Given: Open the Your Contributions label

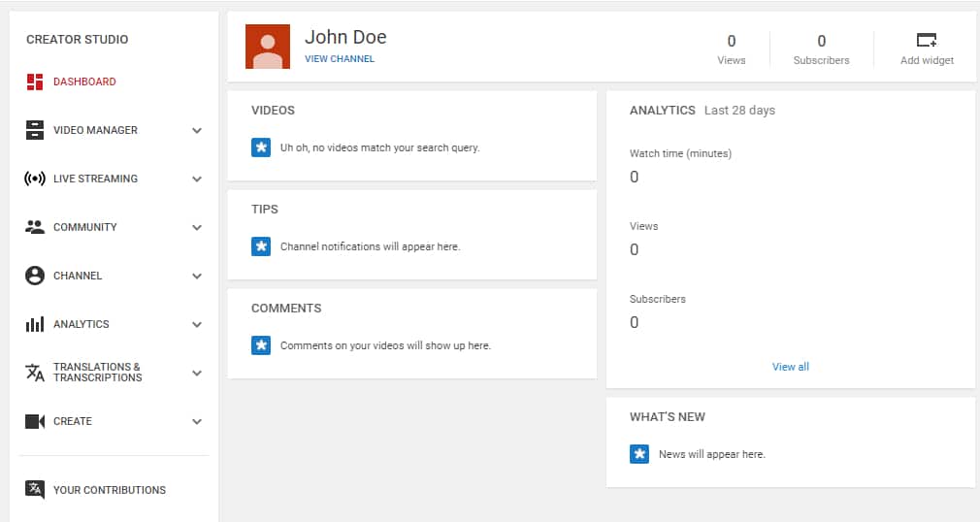Looking at the screenshot, I should click(110, 490).
